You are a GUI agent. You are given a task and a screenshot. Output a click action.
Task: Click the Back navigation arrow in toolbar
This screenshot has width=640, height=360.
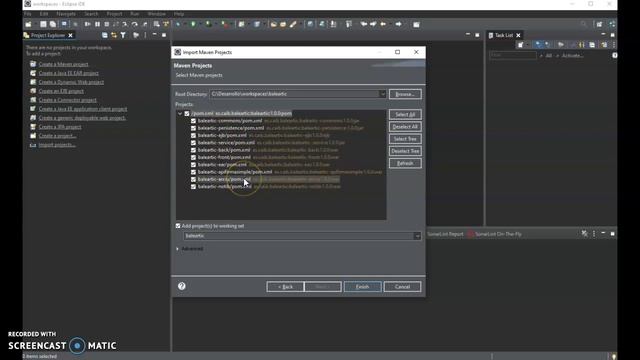(x=383, y=24)
